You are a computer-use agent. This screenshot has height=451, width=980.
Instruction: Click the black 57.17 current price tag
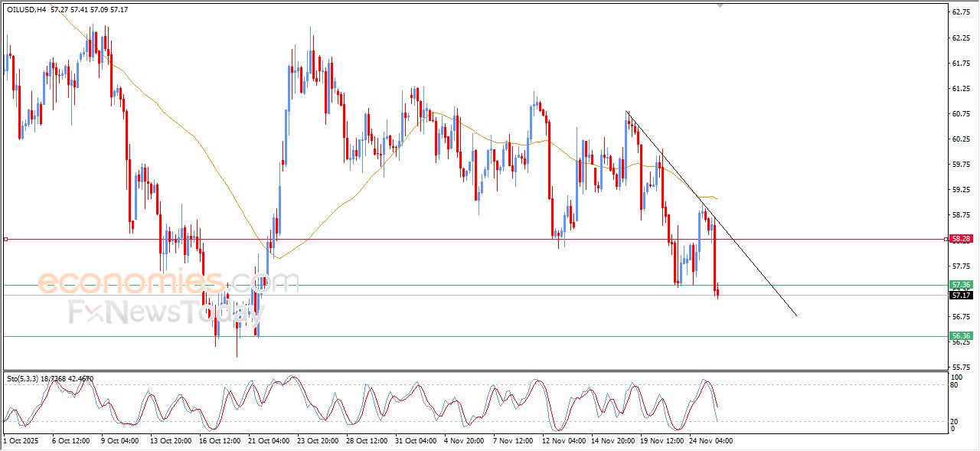(961, 295)
